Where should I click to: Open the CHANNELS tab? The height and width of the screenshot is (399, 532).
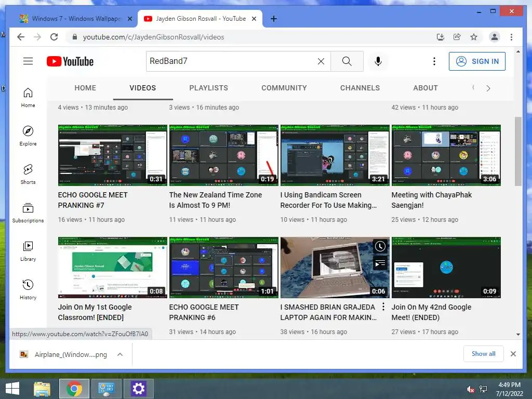[x=360, y=88]
